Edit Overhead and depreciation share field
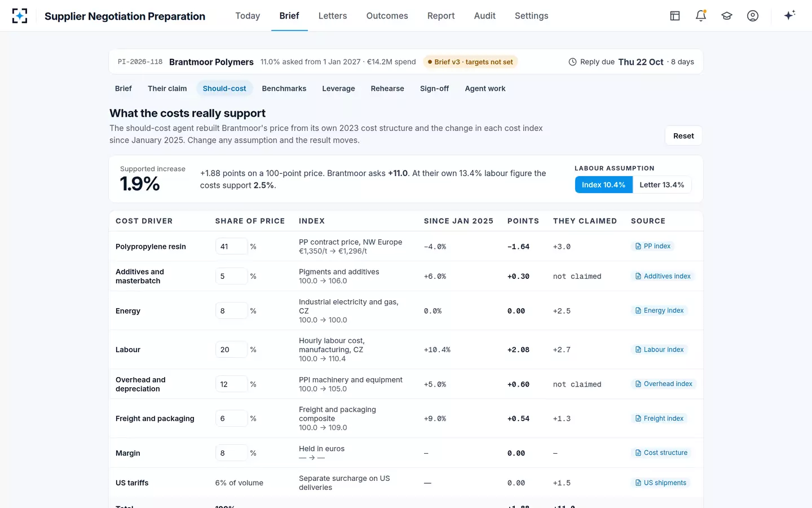 (x=231, y=384)
